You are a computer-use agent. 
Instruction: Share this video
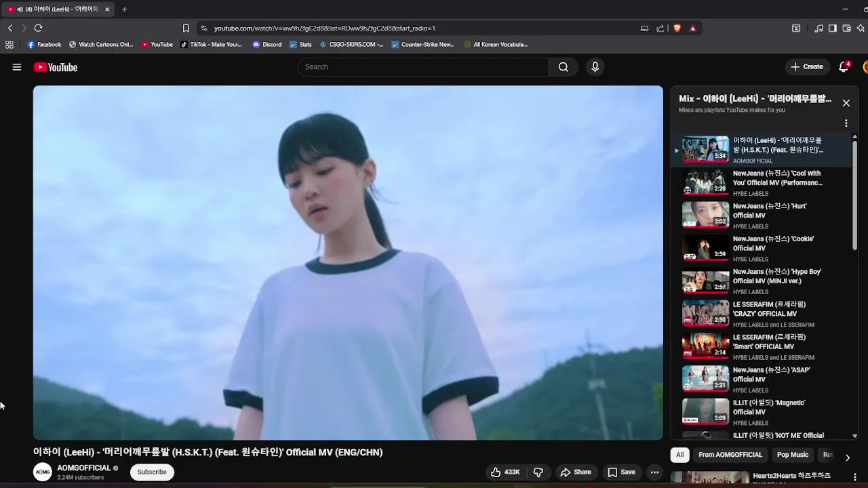[x=576, y=472]
